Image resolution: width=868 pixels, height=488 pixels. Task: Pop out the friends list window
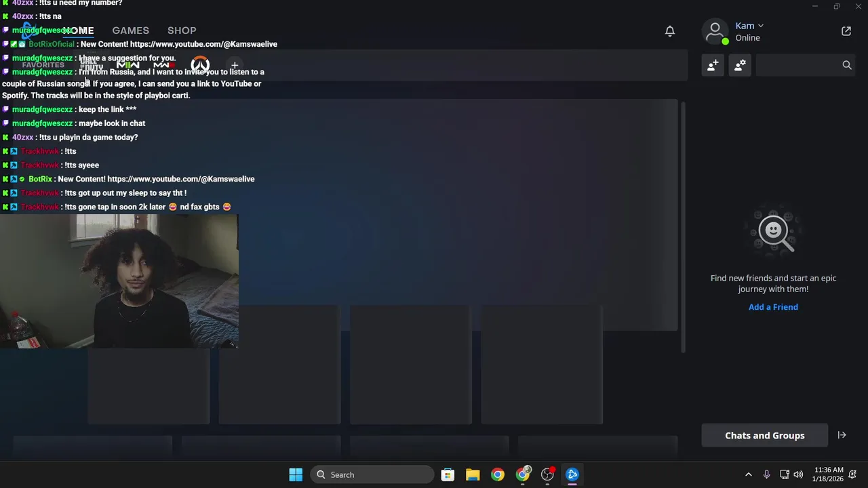846,31
